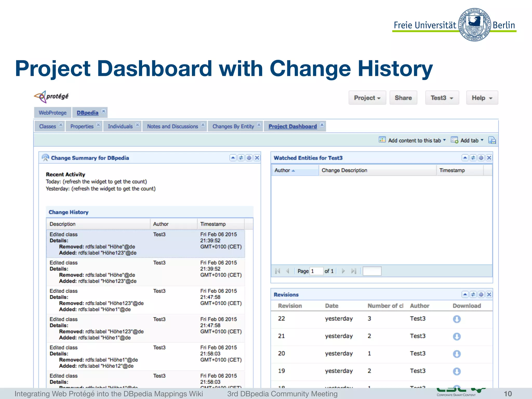This screenshot has width=532, height=399.
Task: Go to first page of watched entities
Action: 277,271
